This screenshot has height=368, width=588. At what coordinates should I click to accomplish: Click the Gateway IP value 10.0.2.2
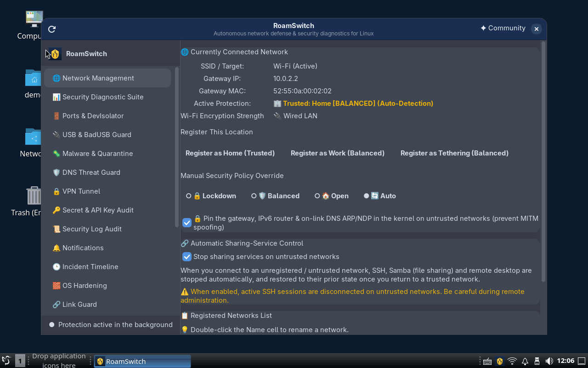(x=286, y=79)
